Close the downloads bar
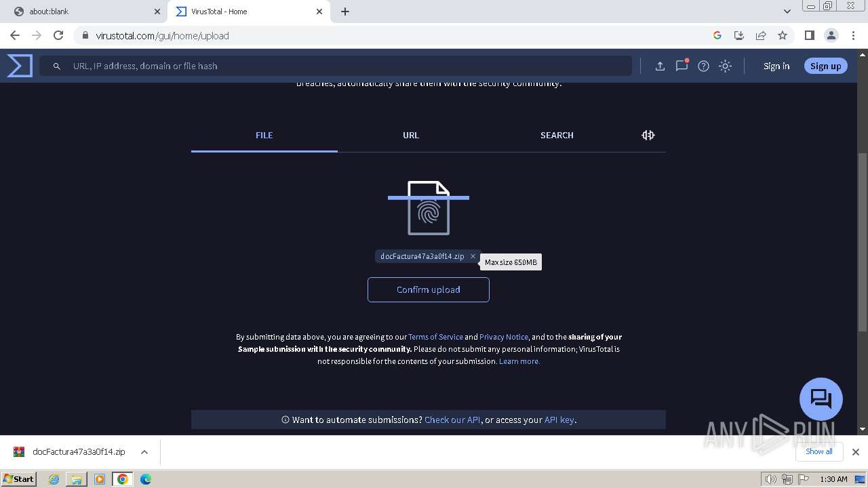Screen dimensions: 868x488 click(x=855, y=452)
